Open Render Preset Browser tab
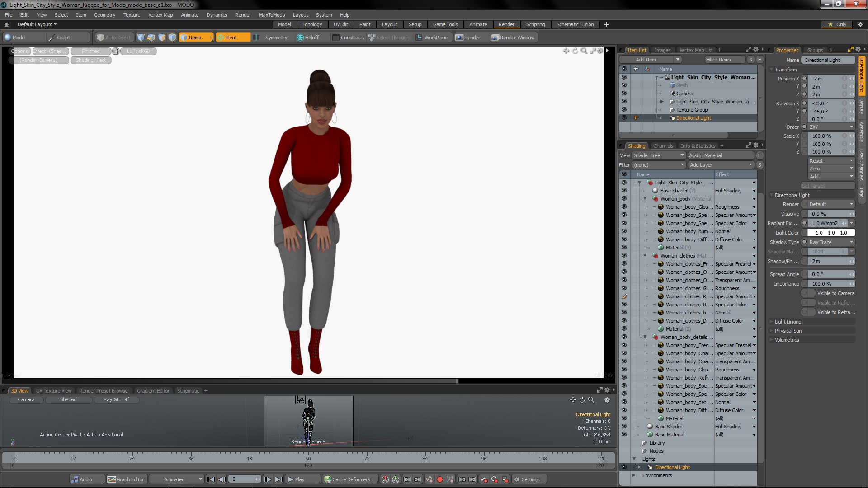The width and height of the screenshot is (868, 488). 104,391
